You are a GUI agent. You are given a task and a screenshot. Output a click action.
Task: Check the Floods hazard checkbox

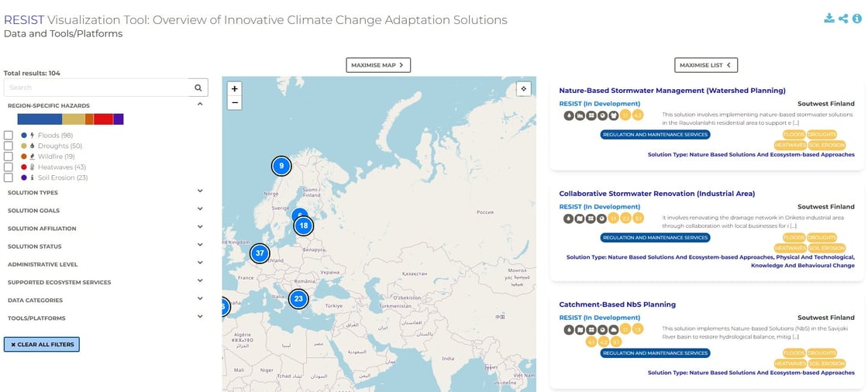tap(9, 135)
